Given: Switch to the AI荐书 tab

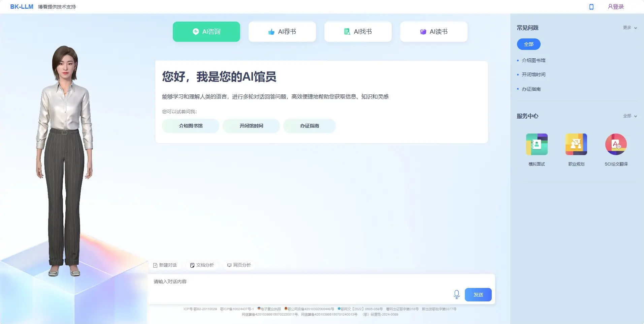Looking at the screenshot, I should (x=282, y=31).
